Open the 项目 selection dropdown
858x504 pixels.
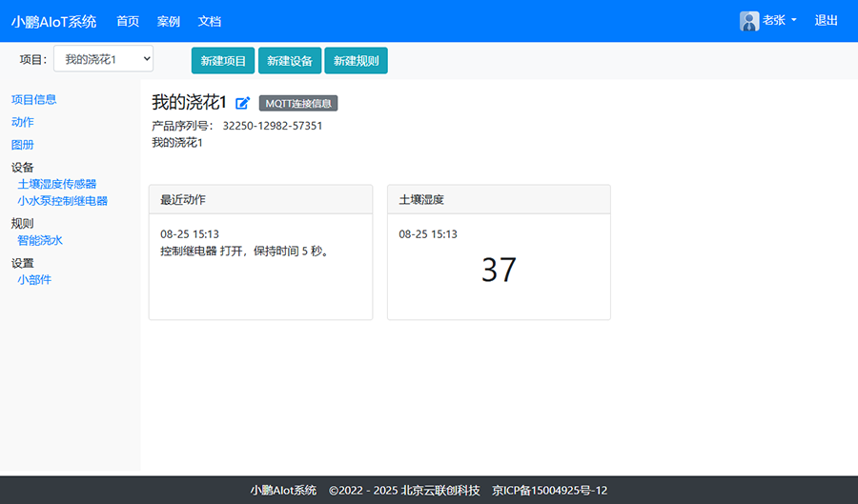point(103,59)
